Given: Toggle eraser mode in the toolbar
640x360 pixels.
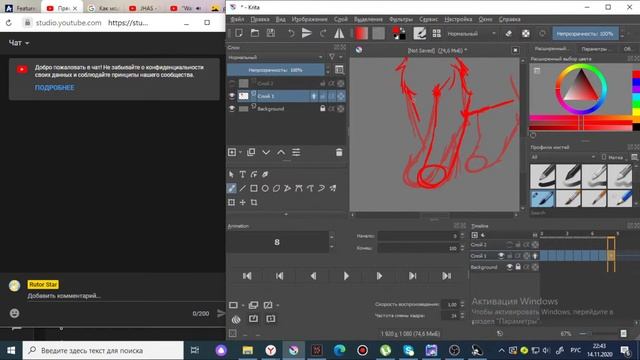Looking at the screenshot, I should [509, 33].
